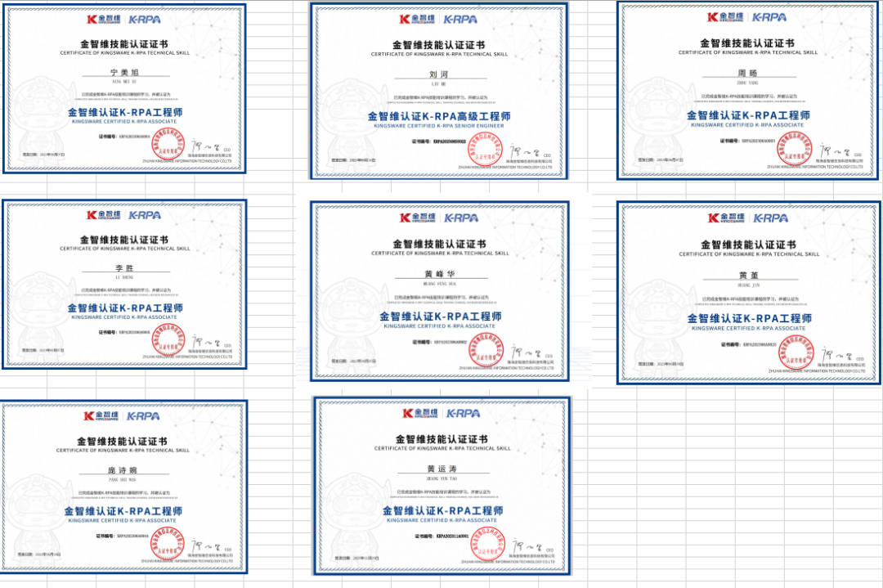Screen dimensions: 883x588
Task: Click the Kingsware logo on 黄峰华's certificate
Action: coord(417,218)
